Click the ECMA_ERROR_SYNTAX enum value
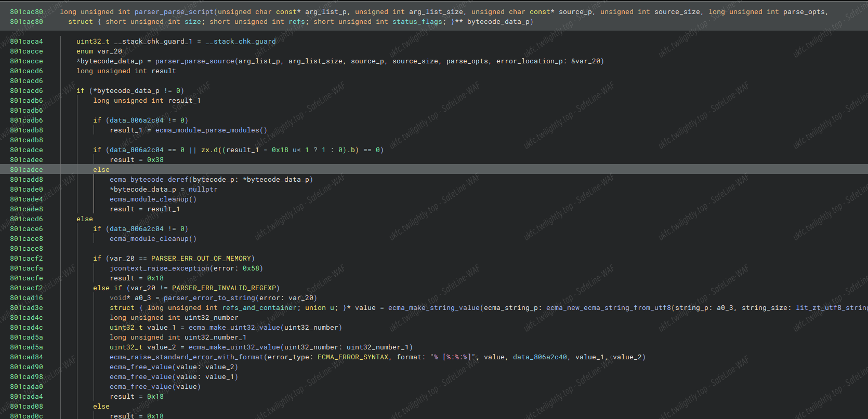Image resolution: width=868 pixels, height=419 pixels. tap(353, 357)
